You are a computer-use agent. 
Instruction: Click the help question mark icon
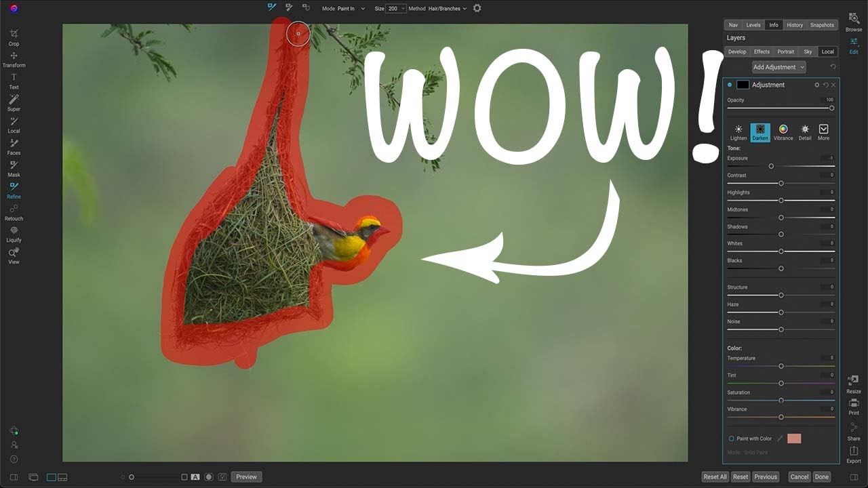point(14,459)
